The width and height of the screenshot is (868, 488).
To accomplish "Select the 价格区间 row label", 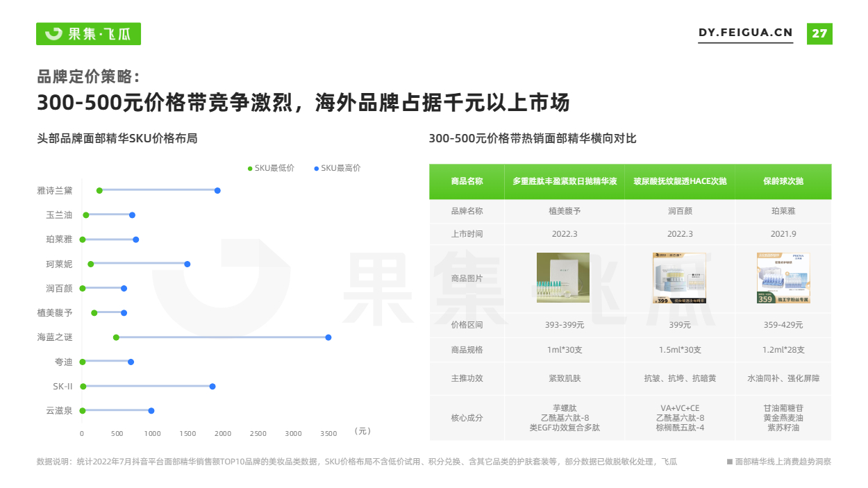I will tap(467, 325).
